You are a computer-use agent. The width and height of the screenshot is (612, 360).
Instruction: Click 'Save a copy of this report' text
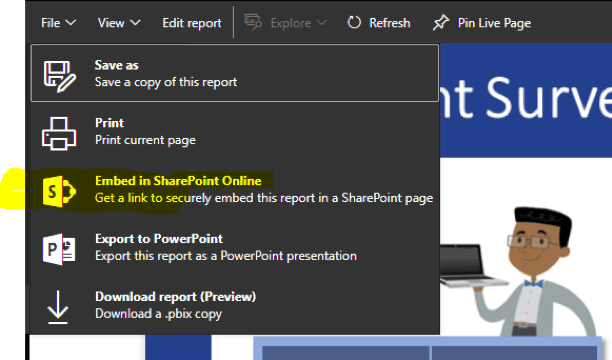point(165,82)
